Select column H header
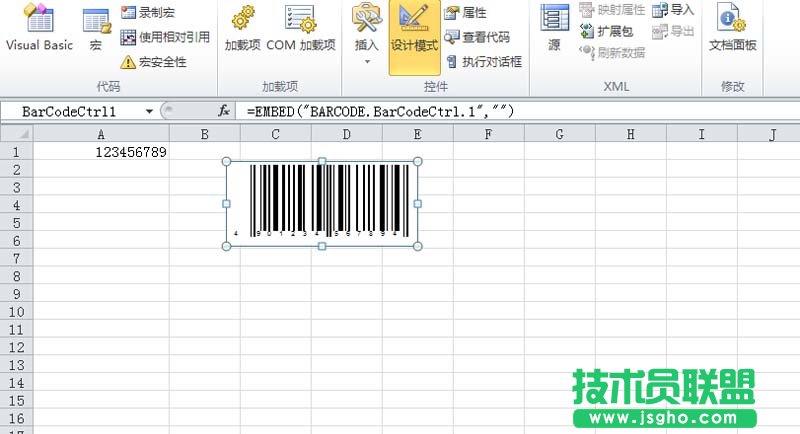 click(630, 134)
